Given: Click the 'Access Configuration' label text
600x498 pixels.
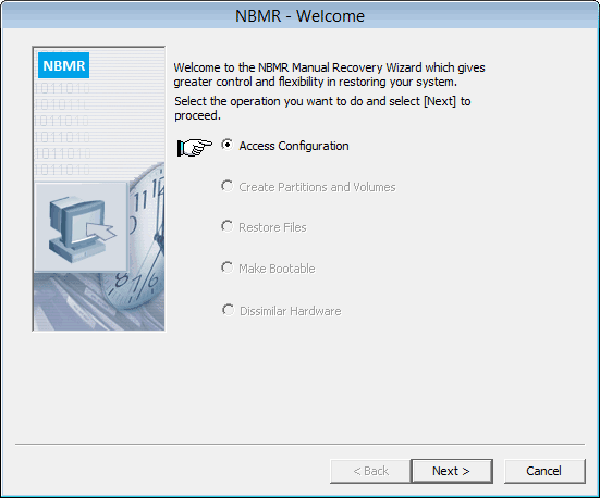Looking at the screenshot, I should click(x=294, y=146).
